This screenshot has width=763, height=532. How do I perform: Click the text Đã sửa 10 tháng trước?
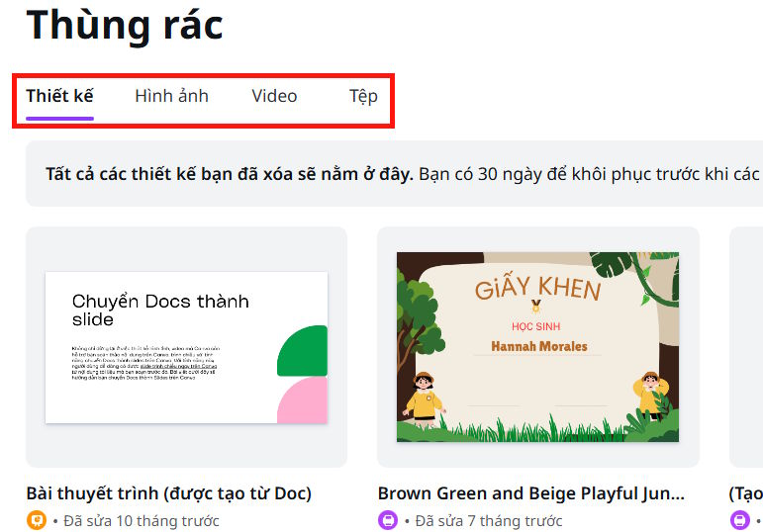coord(142,521)
